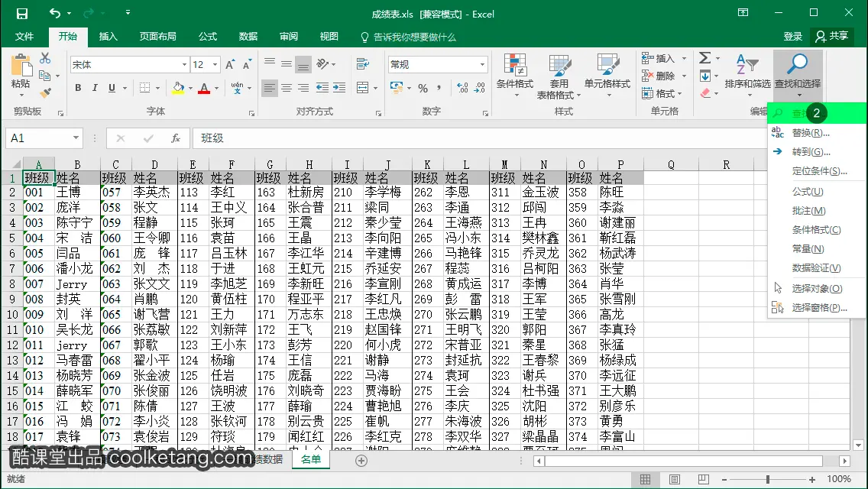Switch to the 插入 ribbon tab

pyautogui.click(x=108, y=37)
